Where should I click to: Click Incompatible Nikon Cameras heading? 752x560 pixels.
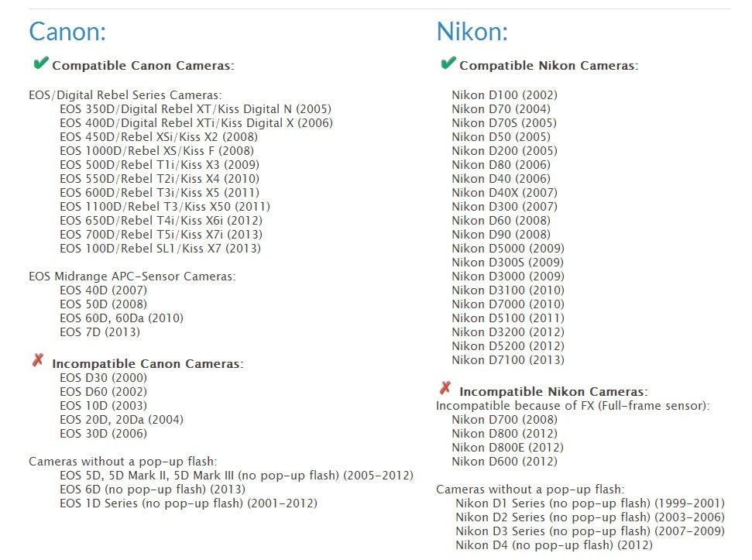pos(554,392)
